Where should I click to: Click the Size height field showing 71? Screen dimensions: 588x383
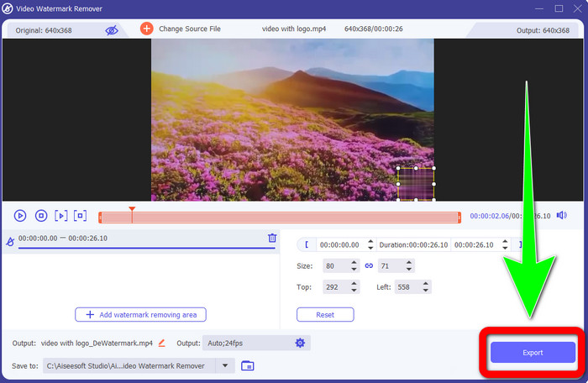[x=391, y=266]
